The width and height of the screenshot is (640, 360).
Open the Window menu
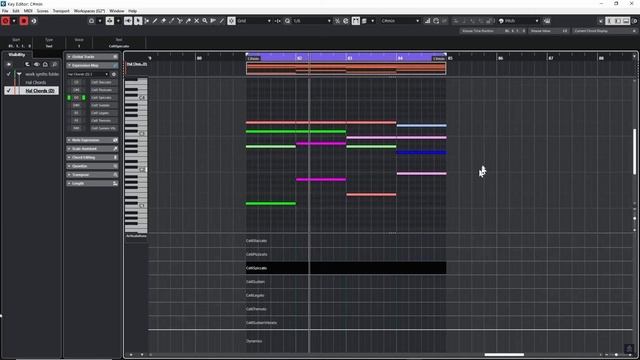pos(117,11)
